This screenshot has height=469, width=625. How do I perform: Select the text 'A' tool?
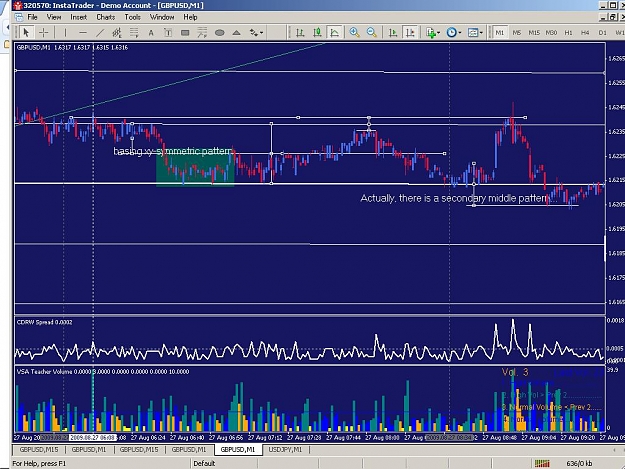tap(151, 33)
